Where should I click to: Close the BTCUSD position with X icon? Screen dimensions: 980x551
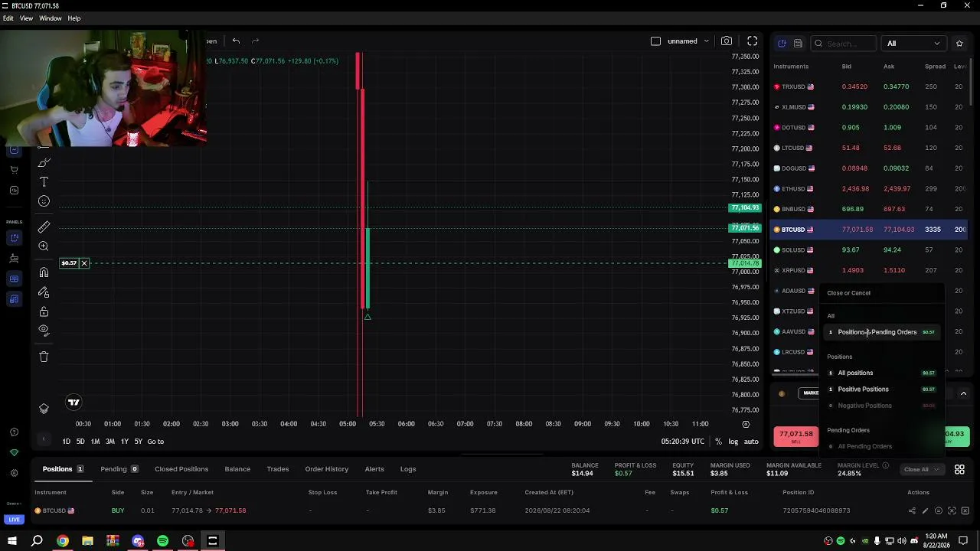pos(965,510)
